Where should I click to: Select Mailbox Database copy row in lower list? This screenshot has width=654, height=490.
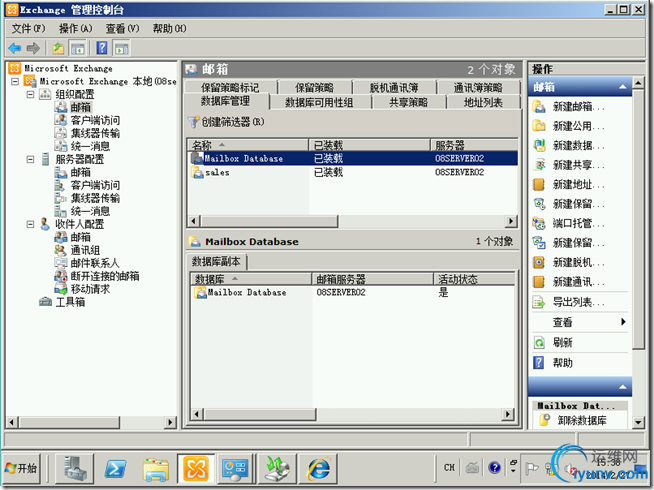353,292
